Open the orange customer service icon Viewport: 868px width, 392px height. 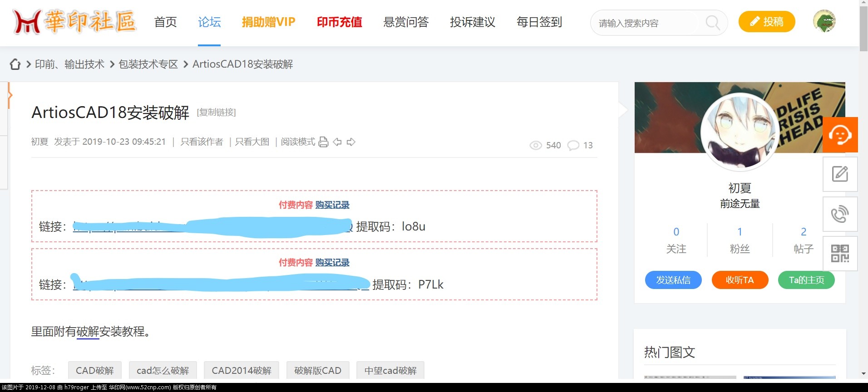coord(840,135)
